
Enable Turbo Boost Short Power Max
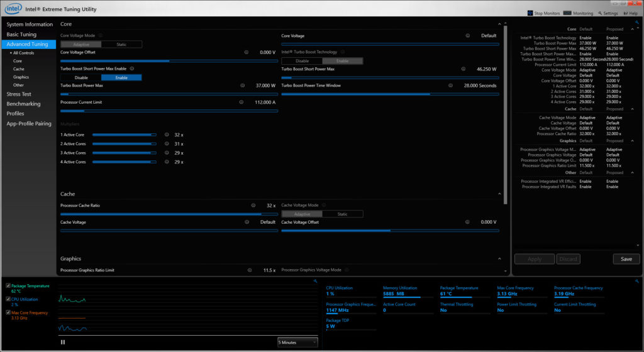tap(121, 77)
